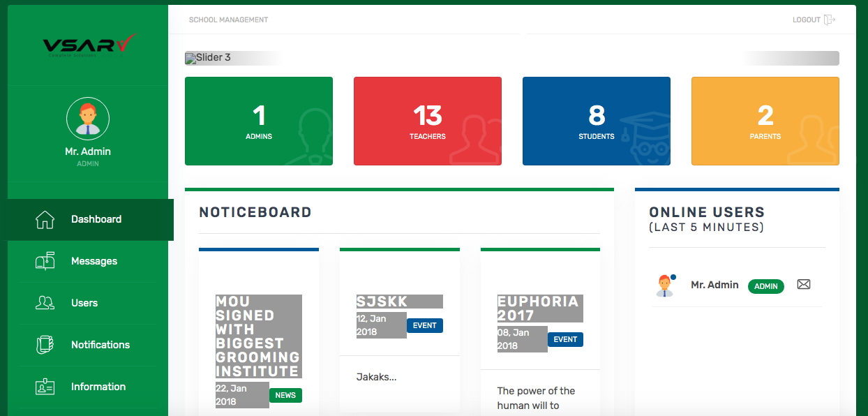Open the green Admins count card

point(259,121)
